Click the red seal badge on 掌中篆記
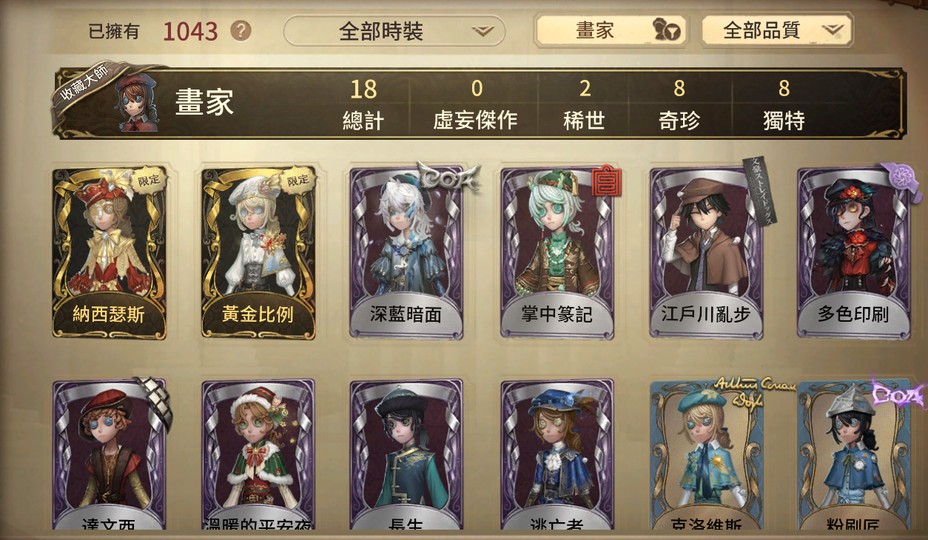928x540 pixels. point(607,181)
